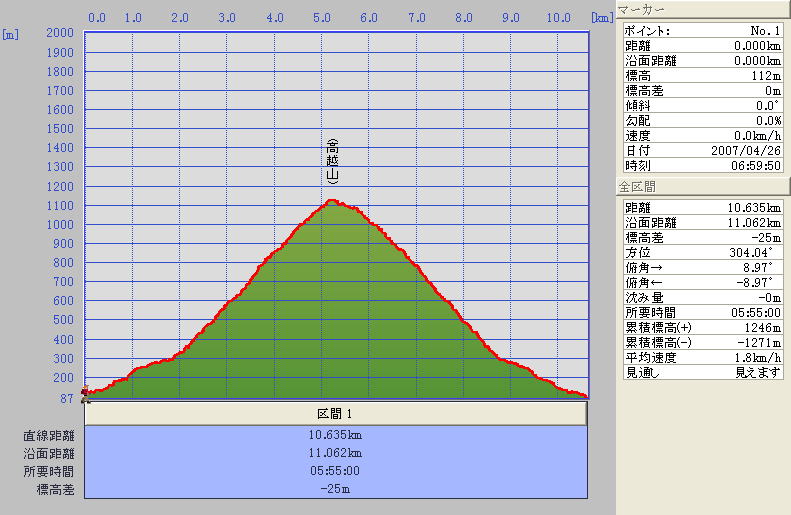
Task: Click the 沿面距離 value 11.062km below graph
Action: point(335,453)
